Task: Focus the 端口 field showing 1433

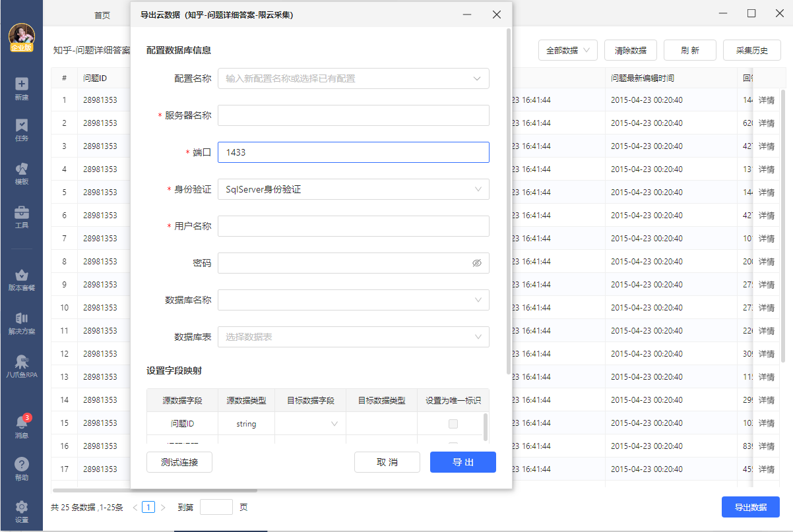Action: pyautogui.click(x=354, y=152)
